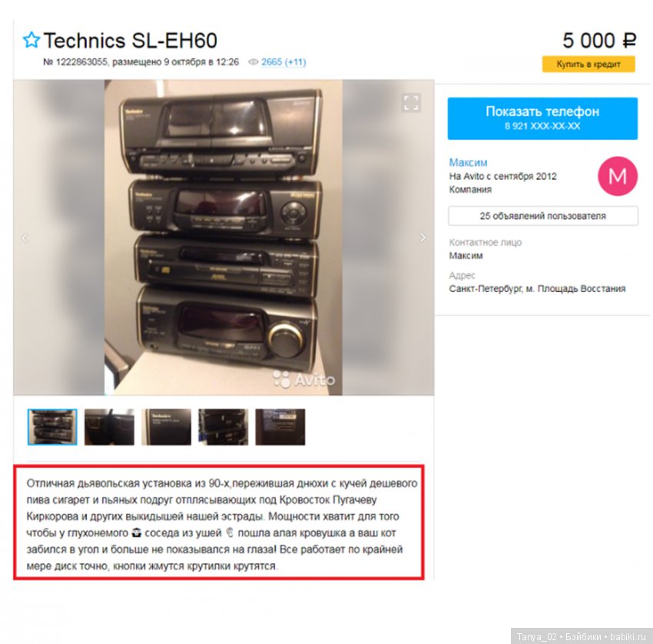The image size is (653, 644).
Task: Go to previous photo with left arrow
Action: pyautogui.click(x=25, y=238)
